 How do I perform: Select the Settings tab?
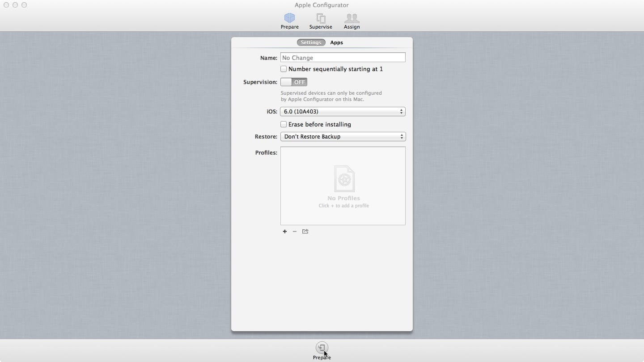pyautogui.click(x=311, y=42)
